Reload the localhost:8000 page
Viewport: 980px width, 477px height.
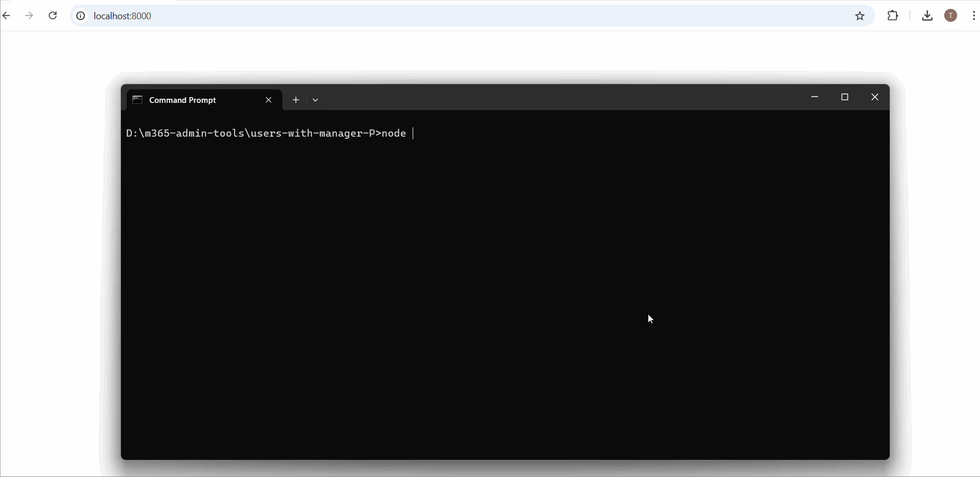point(53,16)
